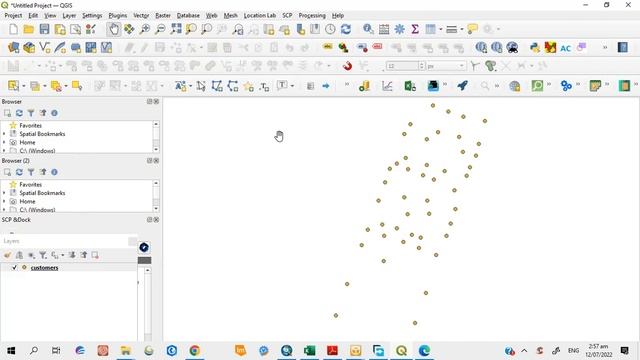The height and width of the screenshot is (360, 640).
Task: Click the Layers panel vertical scrollbar
Action: coord(147,304)
